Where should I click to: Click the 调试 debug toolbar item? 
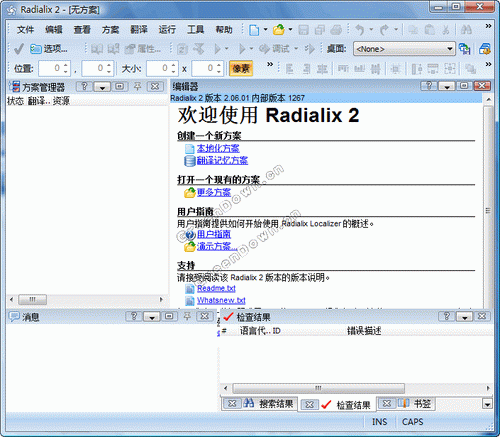(x=275, y=49)
